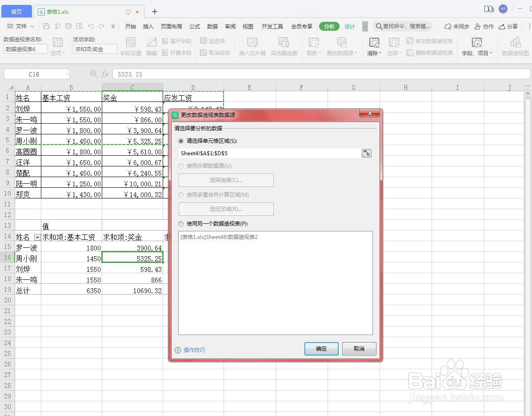Open the Name Box dropdown arrow
Viewport: 532px width, 416px height.
point(67,74)
